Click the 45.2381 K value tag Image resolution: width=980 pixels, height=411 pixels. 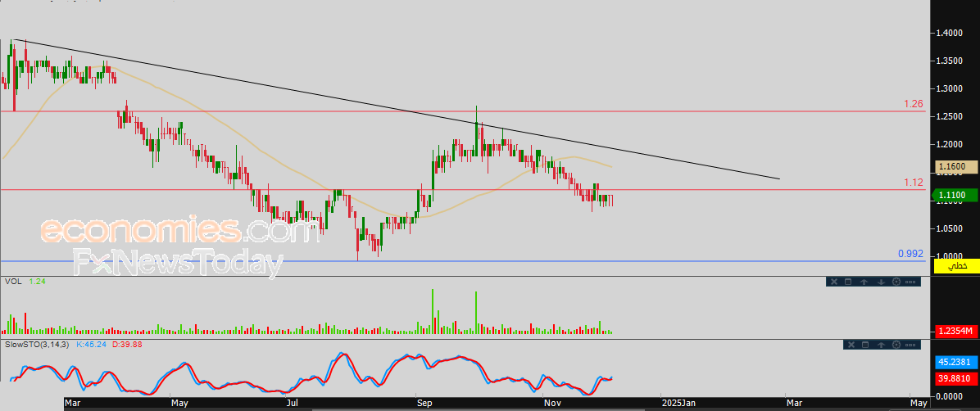[x=955, y=362]
